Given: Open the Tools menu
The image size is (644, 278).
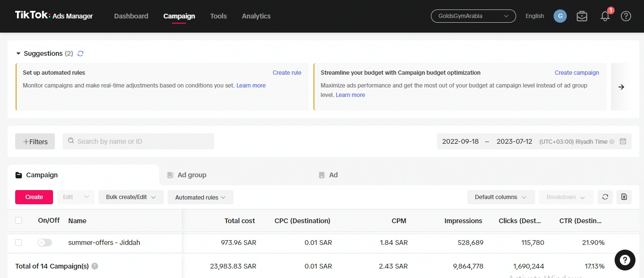Looking at the screenshot, I should pos(218,16).
